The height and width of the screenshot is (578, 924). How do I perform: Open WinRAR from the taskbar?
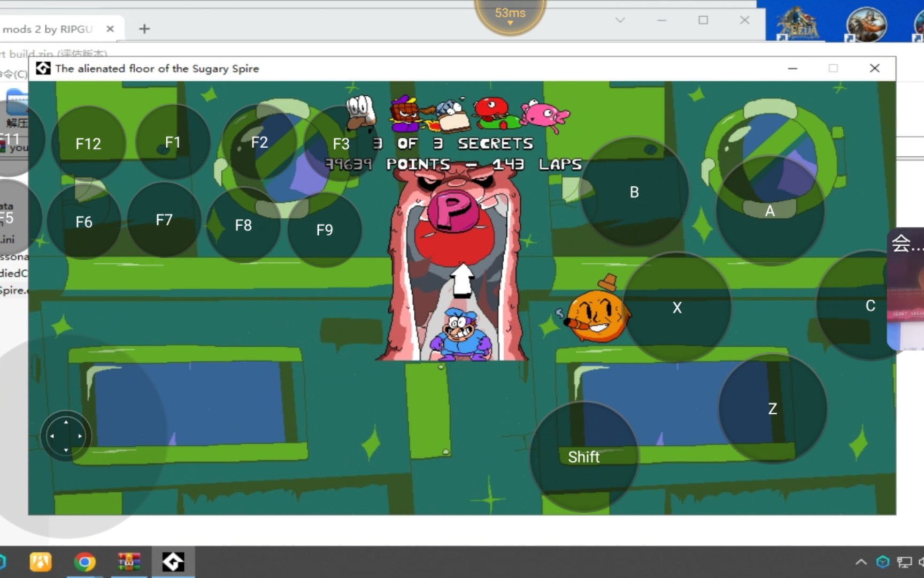(x=129, y=562)
